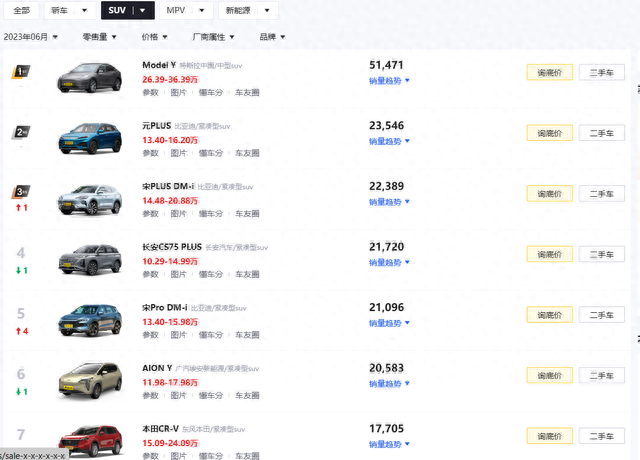Open 车友圈 link under 长安CS75 PLUS

(247, 274)
